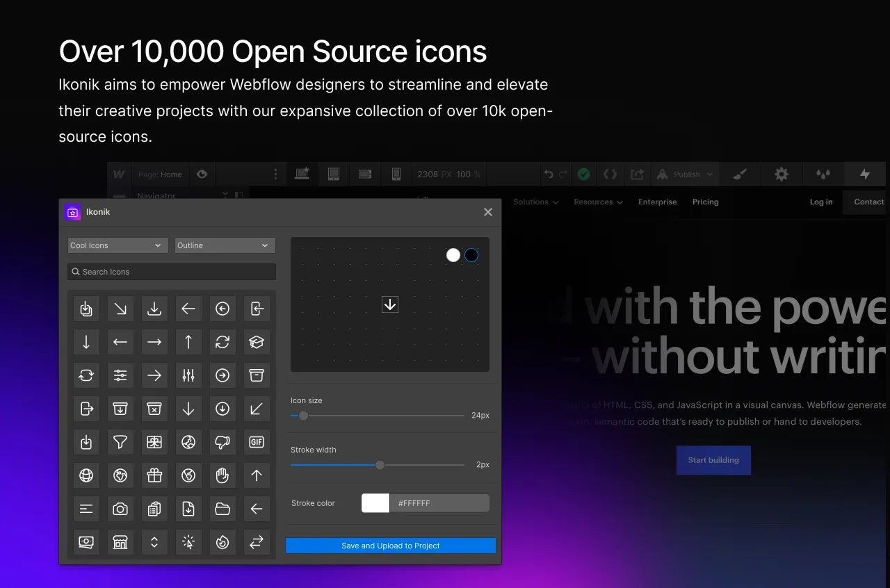Viewport: 890px width, 588px height.
Task: Open Webflow settings gear
Action: (782, 174)
